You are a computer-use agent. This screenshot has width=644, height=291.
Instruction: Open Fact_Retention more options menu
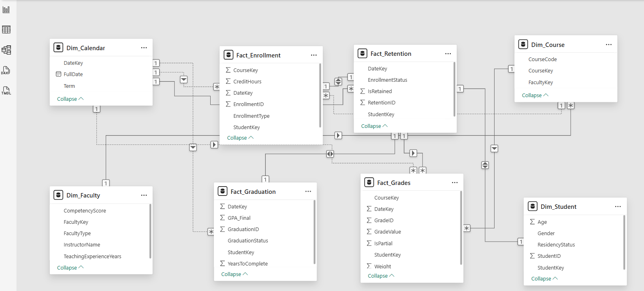pos(448,53)
